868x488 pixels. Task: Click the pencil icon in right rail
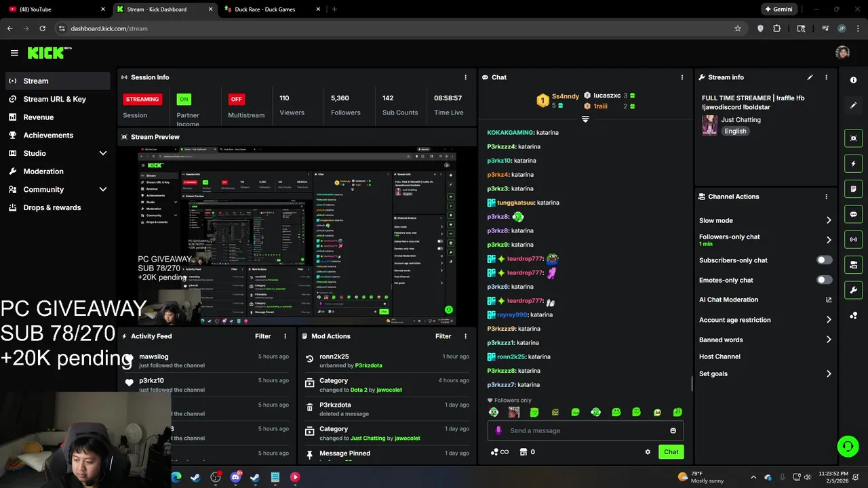tap(854, 106)
